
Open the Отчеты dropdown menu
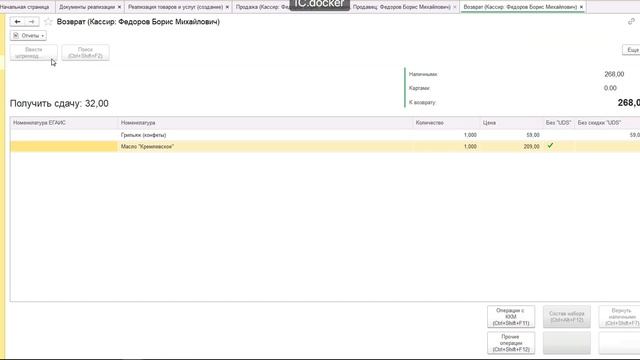[x=28, y=36]
